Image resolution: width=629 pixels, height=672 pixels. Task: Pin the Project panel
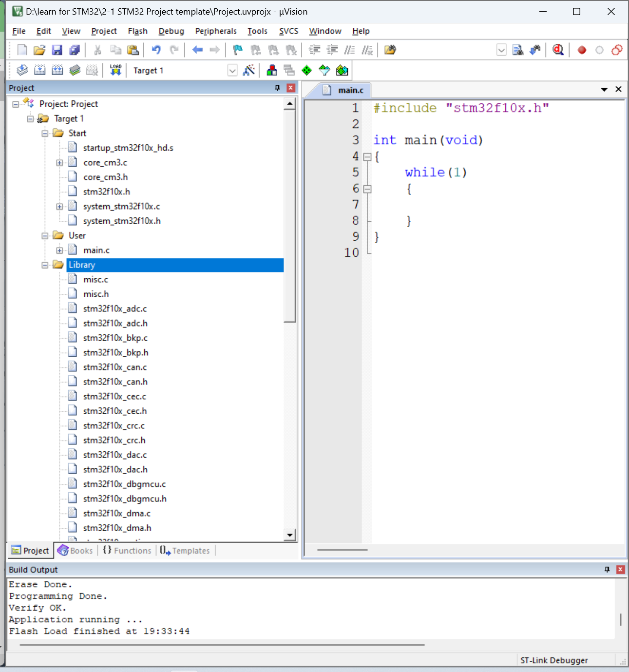click(277, 88)
